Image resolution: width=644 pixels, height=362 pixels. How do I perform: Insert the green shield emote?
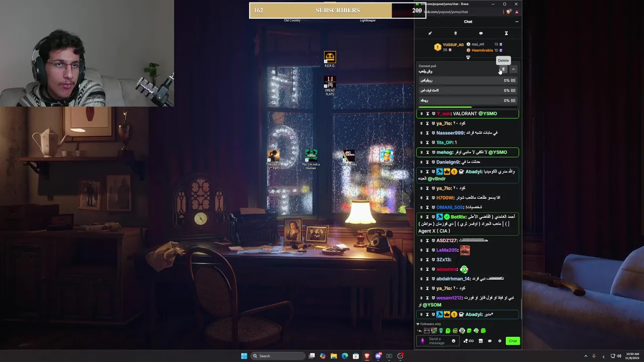[441, 331]
